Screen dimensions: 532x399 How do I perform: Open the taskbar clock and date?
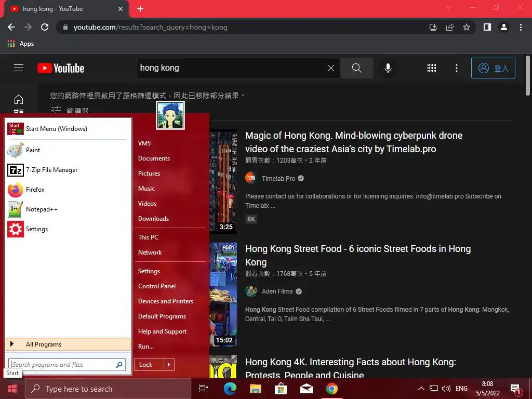point(487,389)
